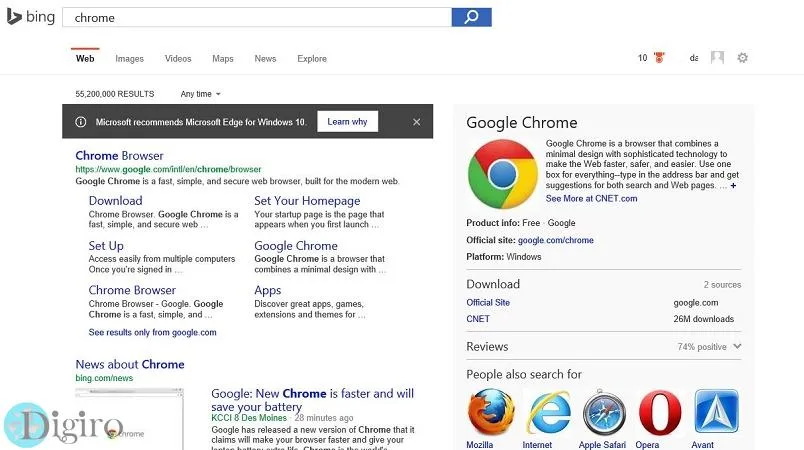Click the Apple Safari text label

click(x=602, y=445)
